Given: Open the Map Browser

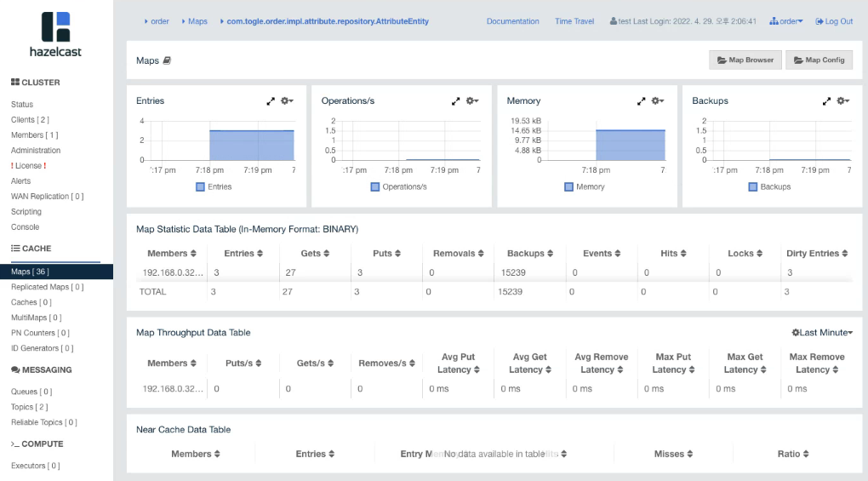Looking at the screenshot, I should pos(745,60).
